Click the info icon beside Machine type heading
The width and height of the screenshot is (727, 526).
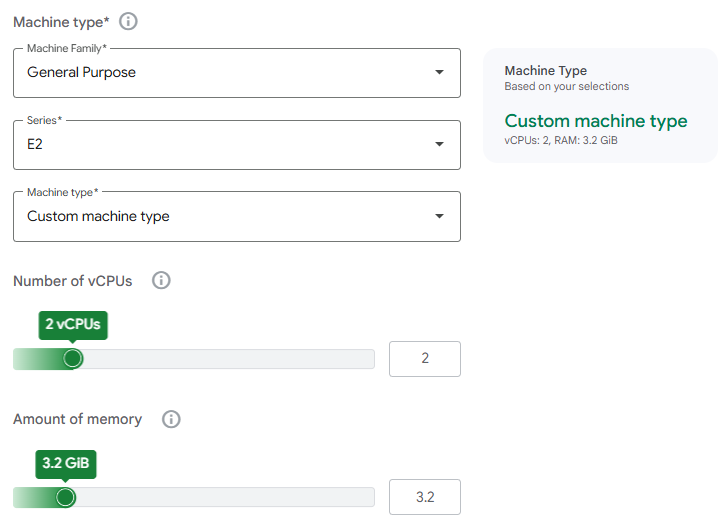[x=128, y=21]
